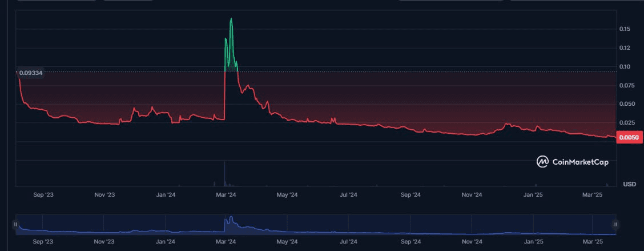The width and height of the screenshot is (644, 251).
Task: Click the 0.025 price axis label
Action: [x=627, y=122]
